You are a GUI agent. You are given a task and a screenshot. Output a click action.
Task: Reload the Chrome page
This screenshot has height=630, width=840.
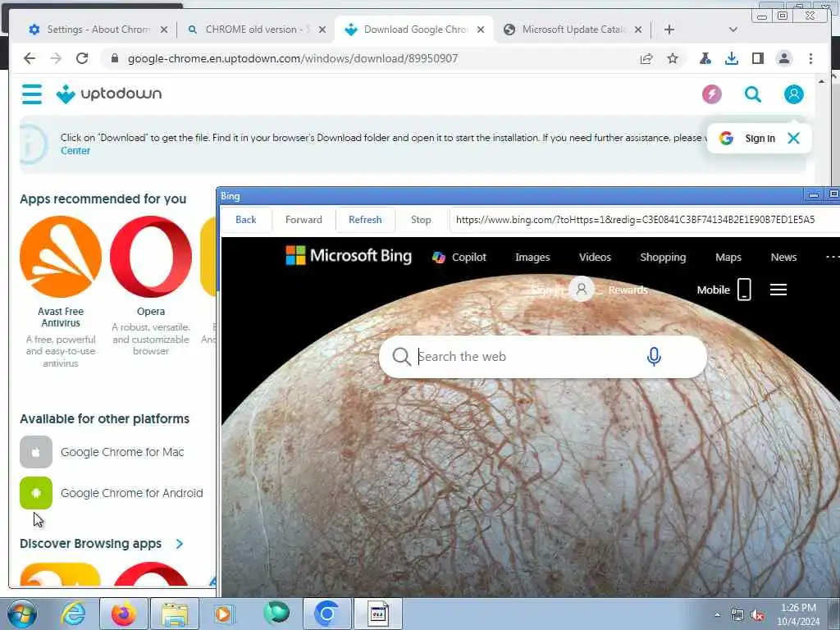click(x=81, y=58)
